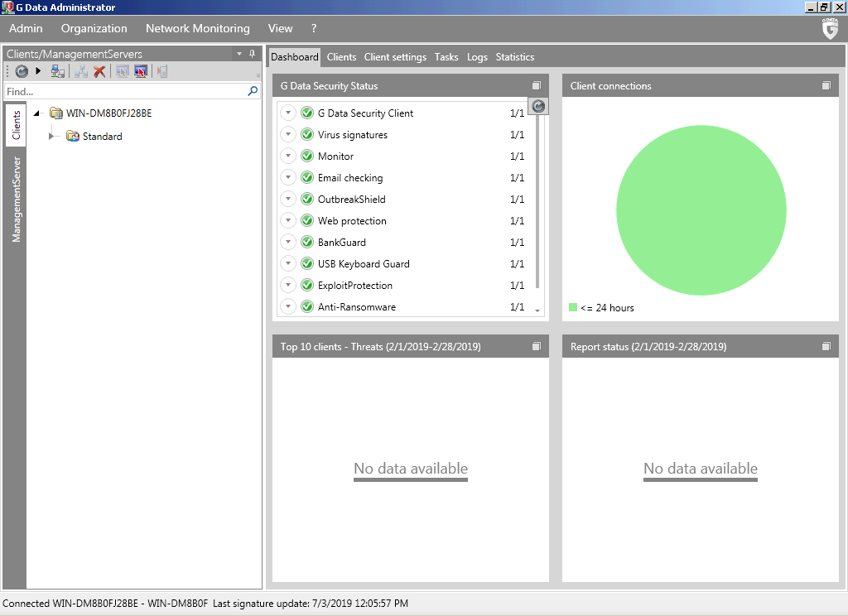Maximize the G Data Security Status panel
Image resolution: width=848 pixels, height=616 pixels.
536,86
